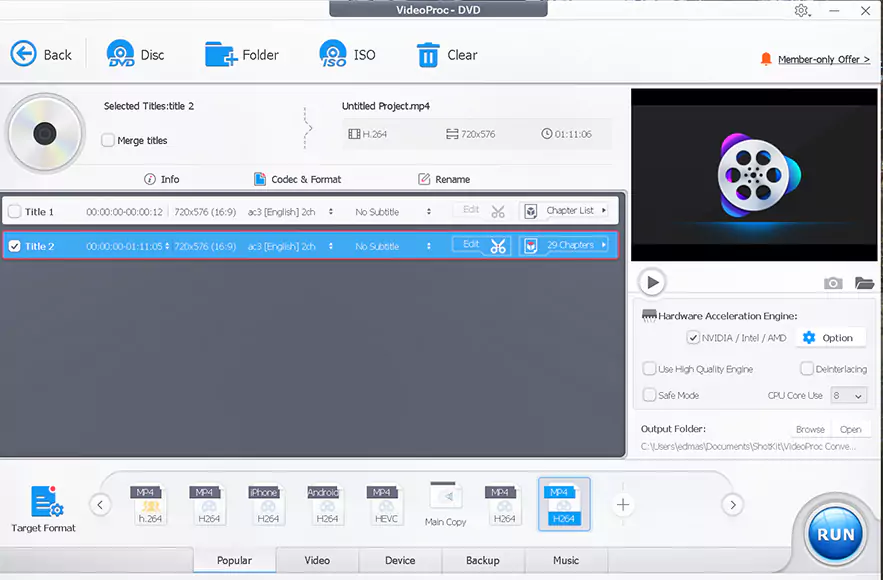Image resolution: width=883 pixels, height=580 pixels.
Task: Select the MP4 HEVC preset
Action: 386,505
